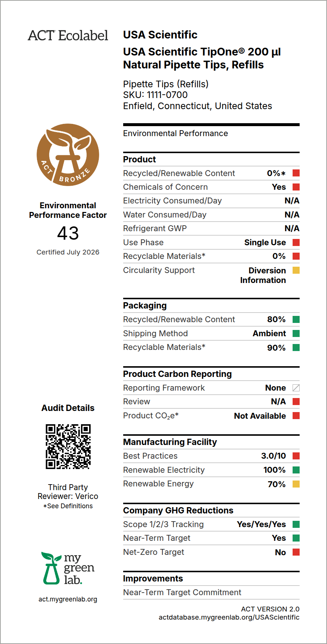
Task: Click the empty box beside Reporting Framework
Action: (296, 388)
